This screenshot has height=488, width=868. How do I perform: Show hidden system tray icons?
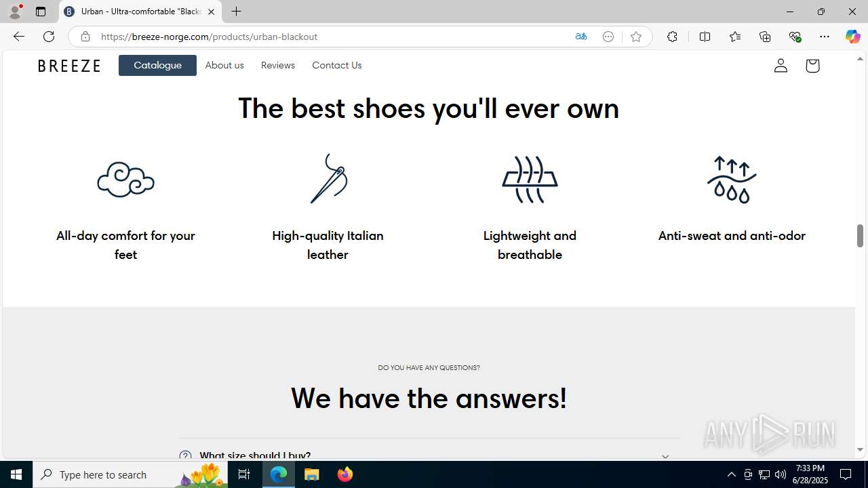coord(731,474)
